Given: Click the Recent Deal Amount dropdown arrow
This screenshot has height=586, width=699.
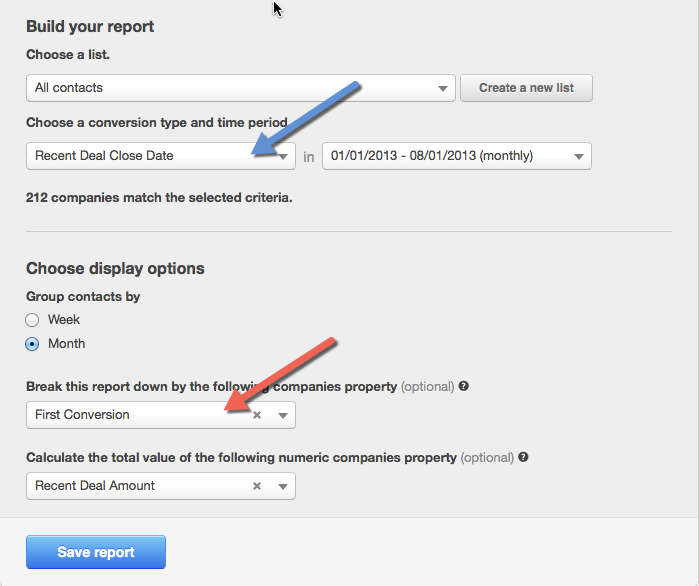Looking at the screenshot, I should [x=283, y=486].
